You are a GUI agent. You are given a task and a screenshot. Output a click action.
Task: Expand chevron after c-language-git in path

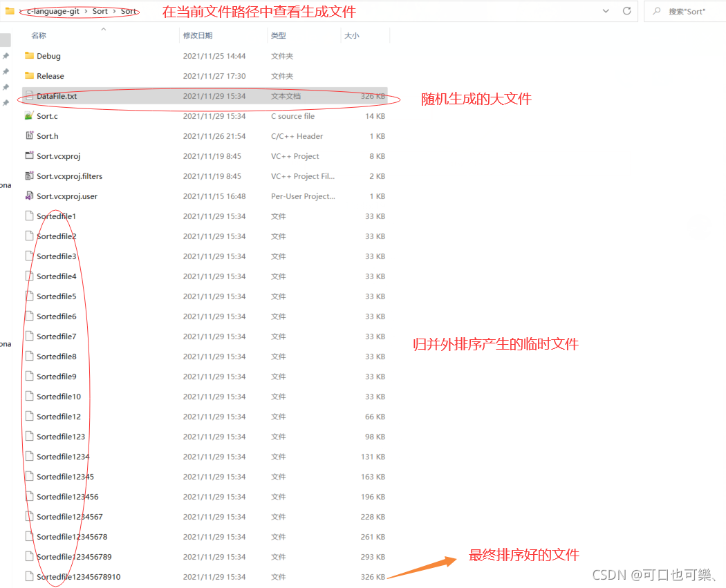click(86, 11)
